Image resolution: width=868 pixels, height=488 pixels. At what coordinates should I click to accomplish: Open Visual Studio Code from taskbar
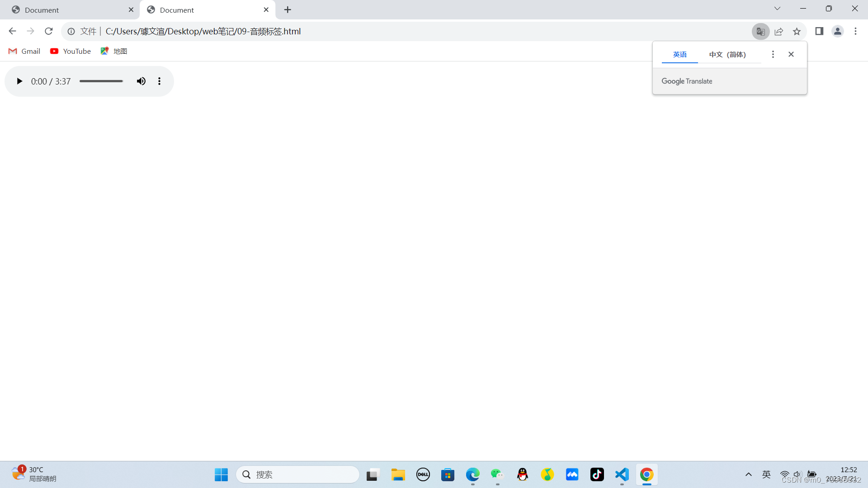[622, 474]
